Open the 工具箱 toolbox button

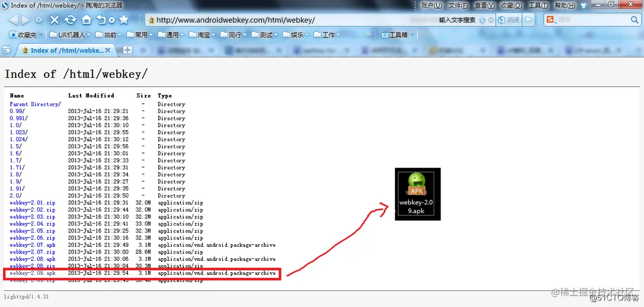click(x=398, y=35)
